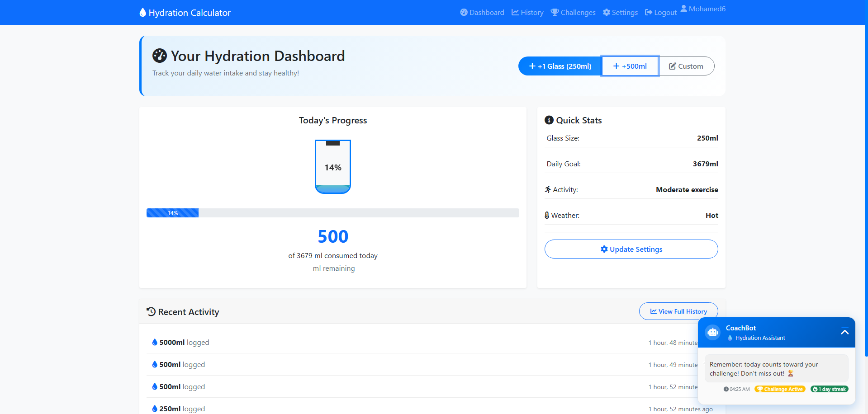Select Logout in the navbar
The height and width of the screenshot is (414, 868).
(661, 13)
